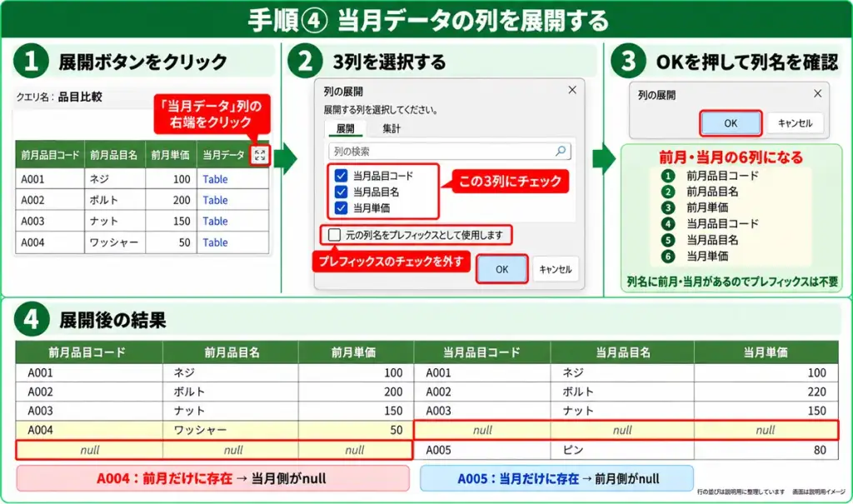
Task: Select 前月単価 header in the small preview table
Action: pyautogui.click(x=170, y=155)
